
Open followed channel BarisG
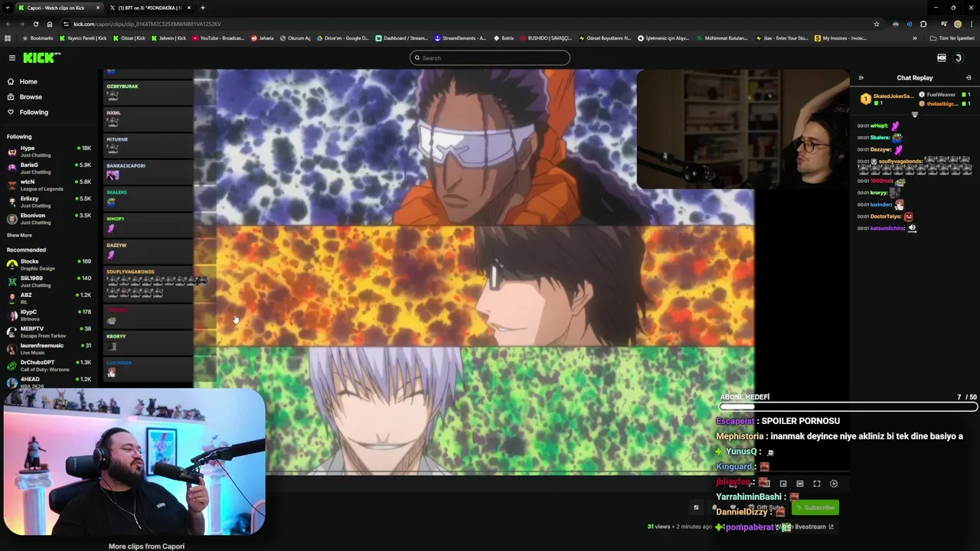tap(48, 168)
